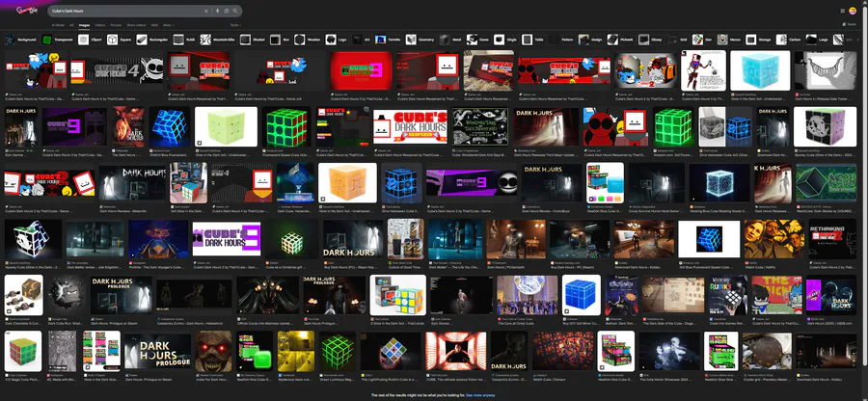Image resolution: width=868 pixels, height=401 pixels.
Task: Open the blue mirror cube thumbnail
Action: 582,295
